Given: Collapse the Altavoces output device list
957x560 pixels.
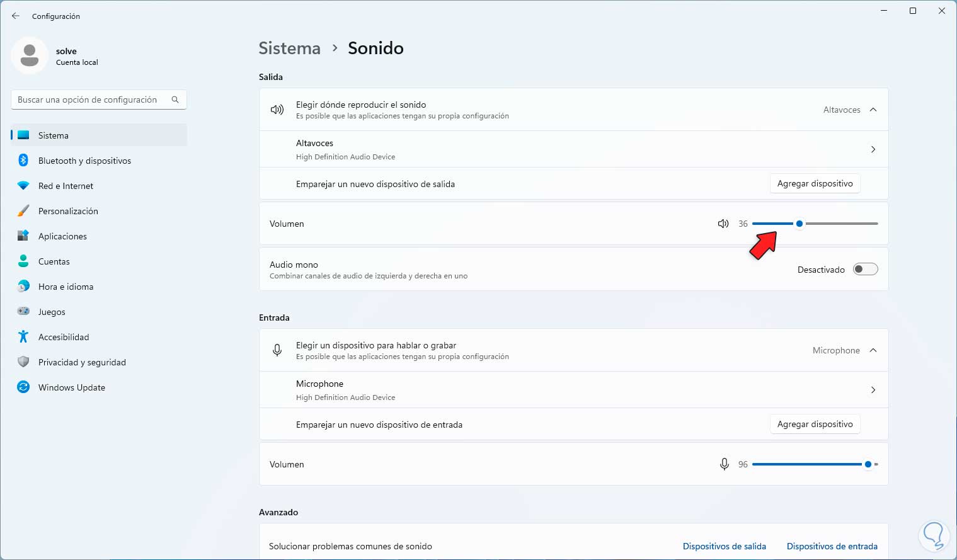Looking at the screenshot, I should [873, 110].
